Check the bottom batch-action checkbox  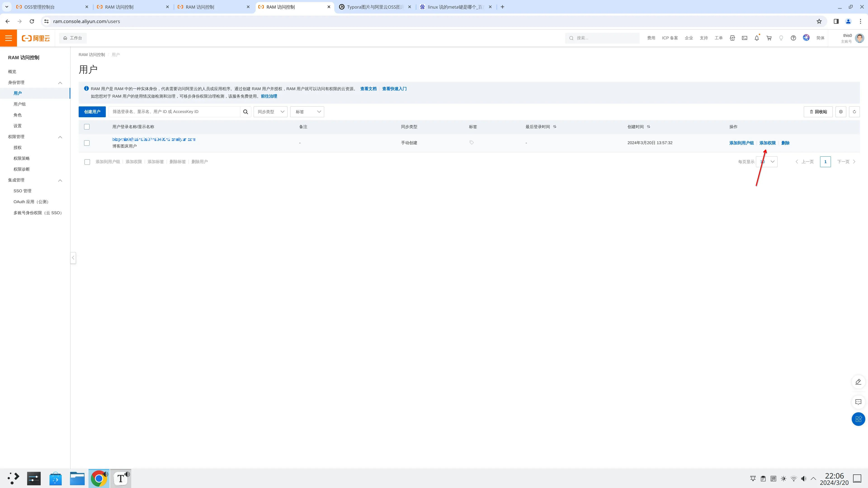click(x=87, y=162)
